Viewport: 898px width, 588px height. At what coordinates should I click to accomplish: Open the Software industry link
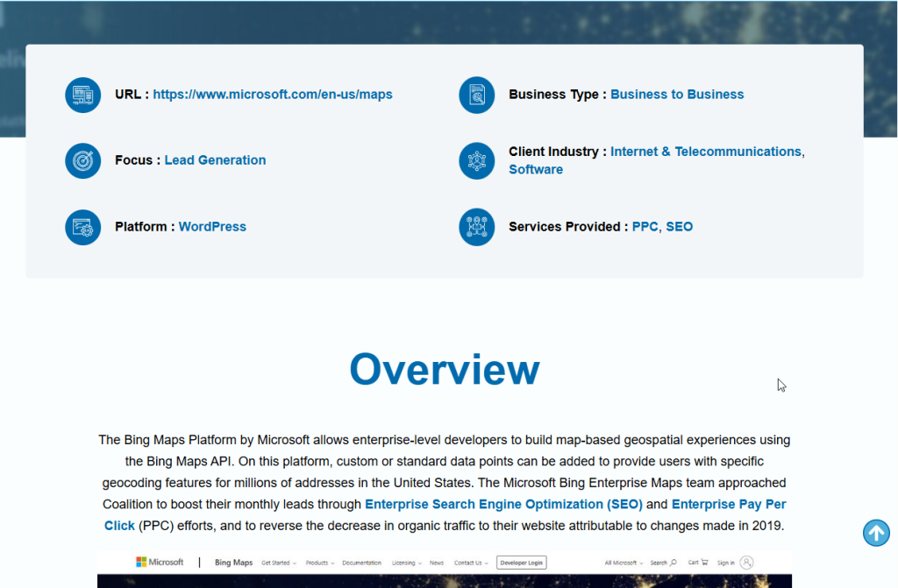536,169
